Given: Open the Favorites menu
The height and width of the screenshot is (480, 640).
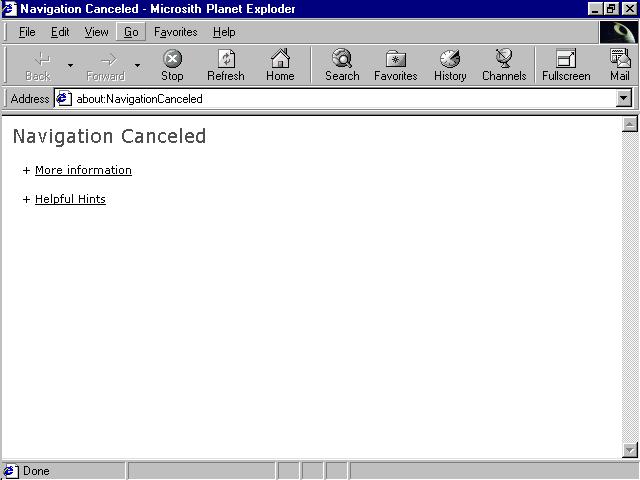Looking at the screenshot, I should point(176,32).
